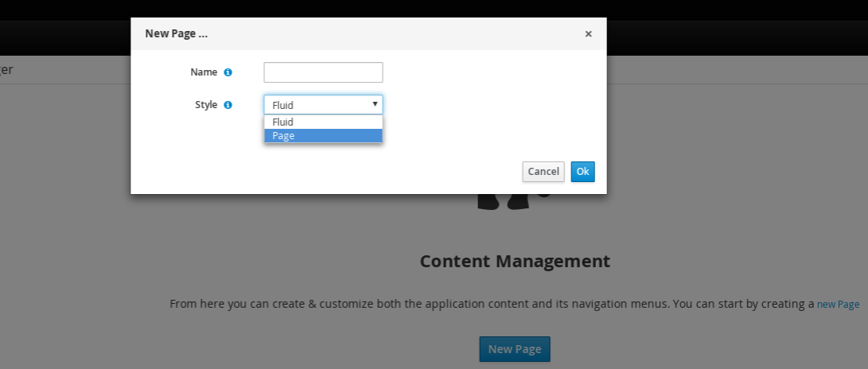Open the Style combo box

[x=318, y=105]
